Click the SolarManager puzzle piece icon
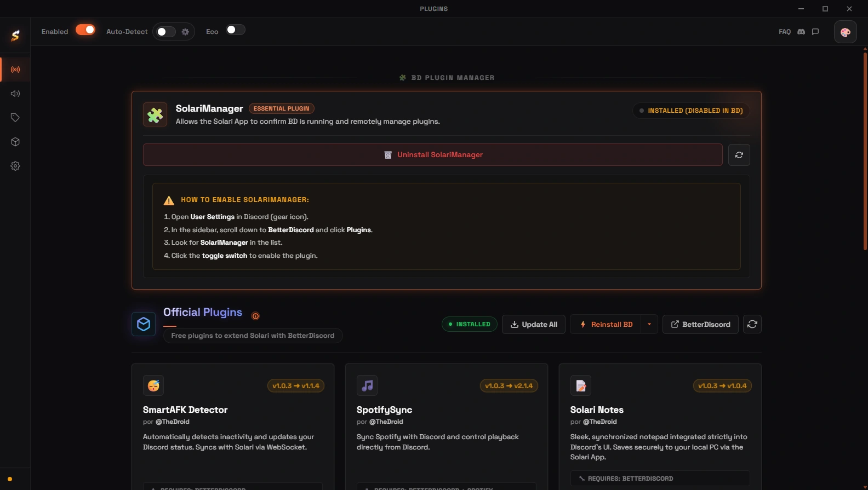868x490 pixels. coord(155,114)
